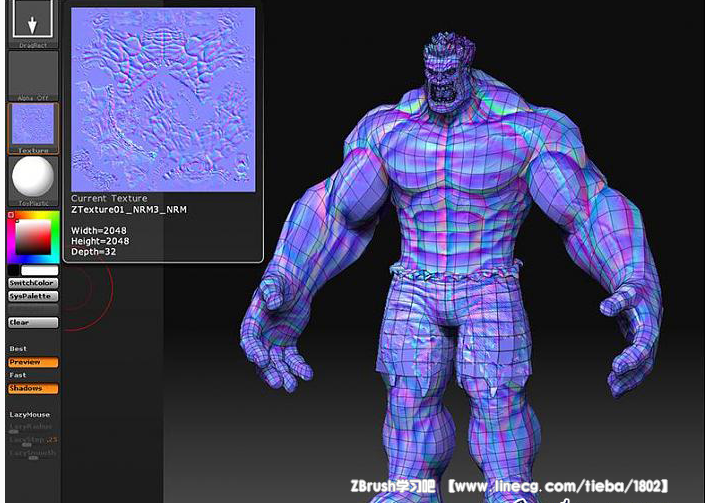705x503 pixels.
Task: Adjust the LazySmooth slider
Action: [x=33, y=454]
